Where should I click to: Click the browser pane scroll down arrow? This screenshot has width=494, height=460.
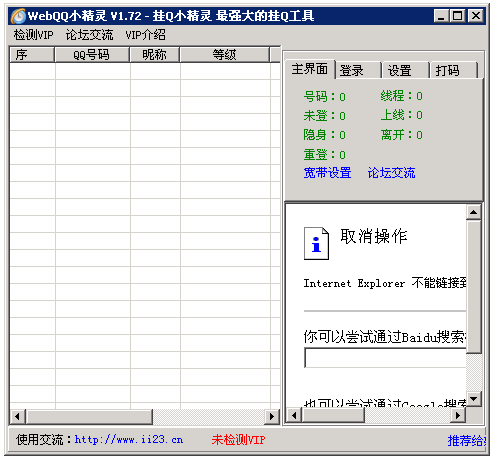coord(473,399)
